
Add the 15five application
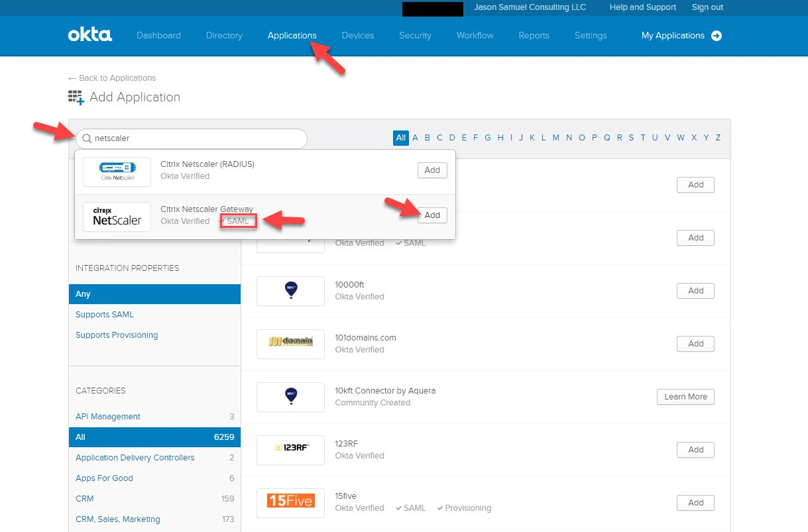[695, 503]
